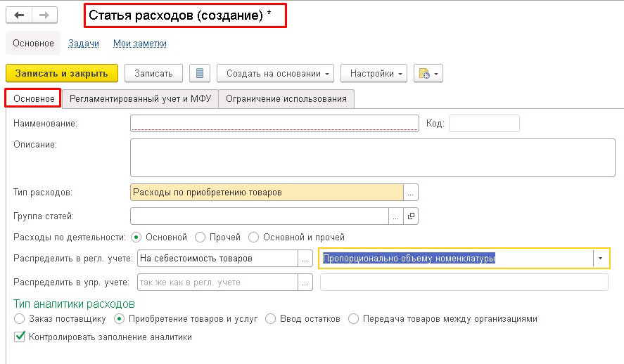Open the report icon dropdown button

click(x=428, y=74)
